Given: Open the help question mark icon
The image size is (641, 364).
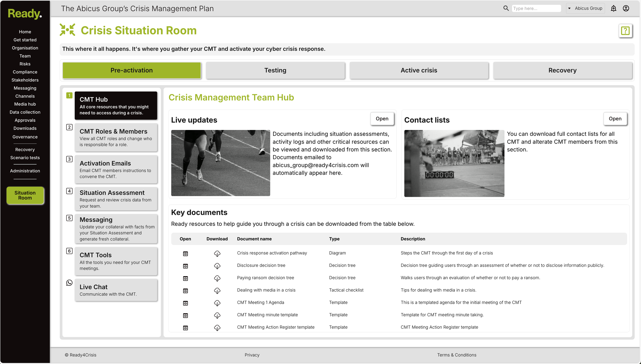Looking at the screenshot, I should pos(625,31).
